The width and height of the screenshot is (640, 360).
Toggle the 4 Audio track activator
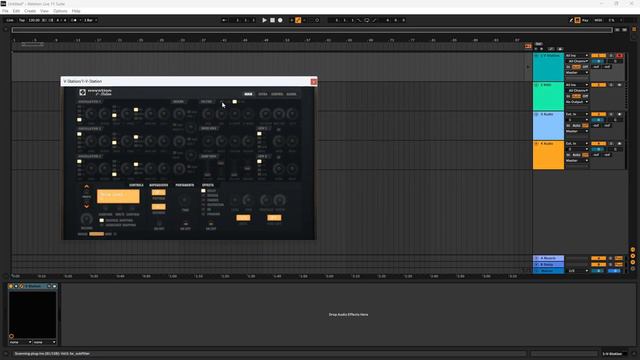(x=598, y=144)
